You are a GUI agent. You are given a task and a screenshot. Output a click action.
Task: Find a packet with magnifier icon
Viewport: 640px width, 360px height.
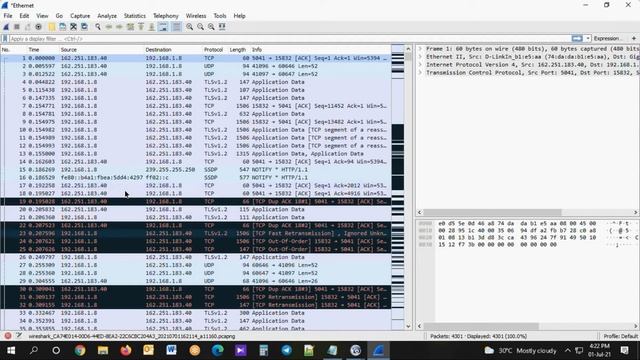(x=98, y=27)
